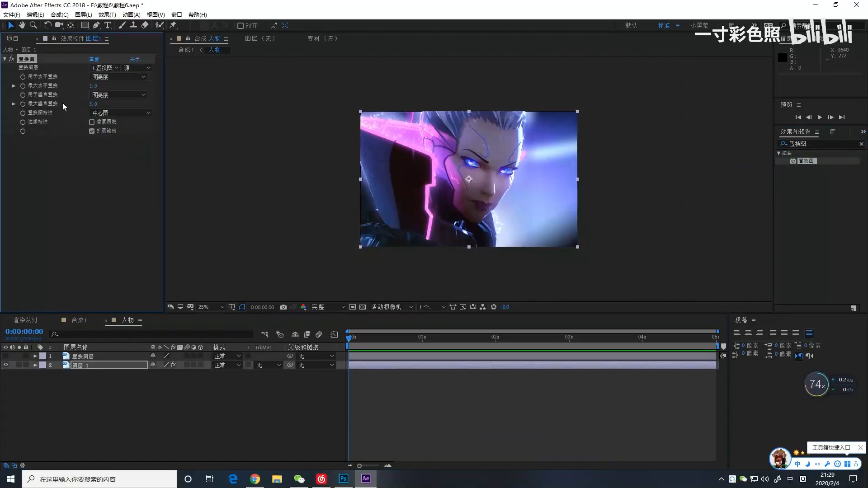Select the 默认 workspace
Screen dimensions: 868x488
(631, 25)
